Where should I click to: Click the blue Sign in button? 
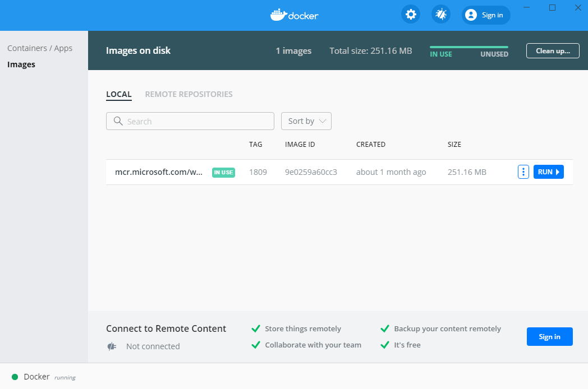tap(549, 337)
